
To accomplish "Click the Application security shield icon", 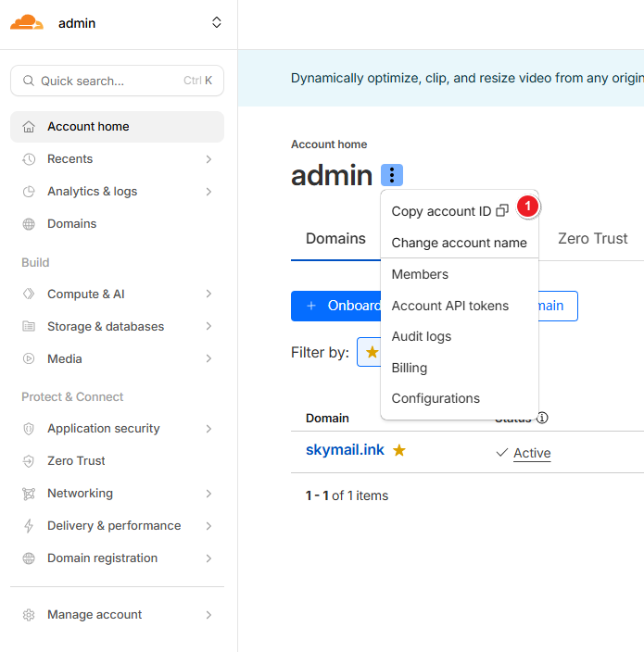I will [x=29, y=429].
